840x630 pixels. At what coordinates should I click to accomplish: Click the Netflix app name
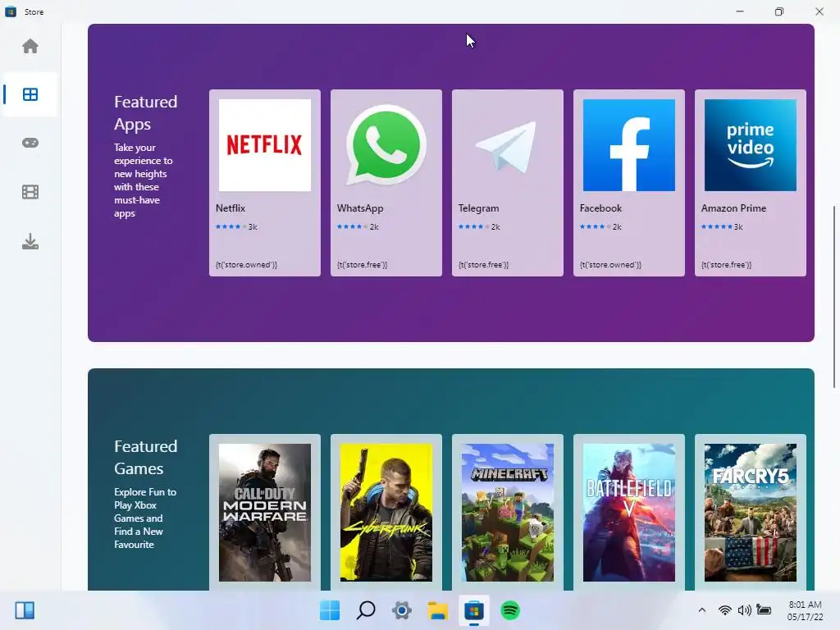coord(231,208)
